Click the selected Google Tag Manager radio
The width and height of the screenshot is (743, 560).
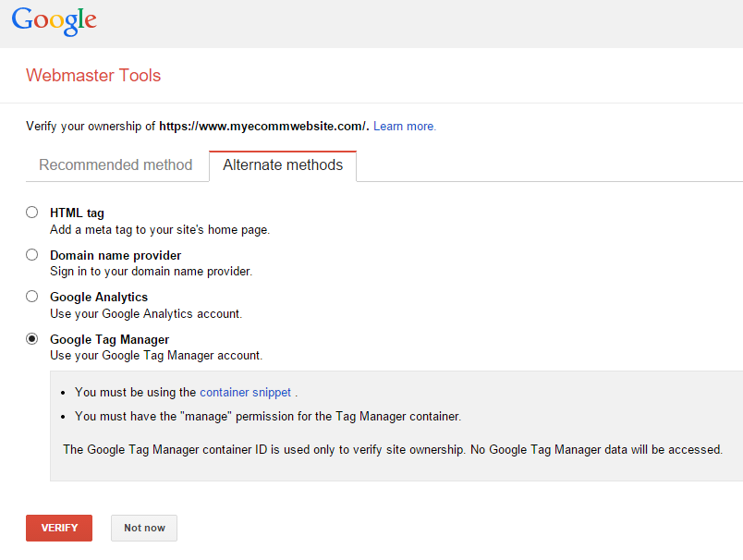pyautogui.click(x=32, y=339)
